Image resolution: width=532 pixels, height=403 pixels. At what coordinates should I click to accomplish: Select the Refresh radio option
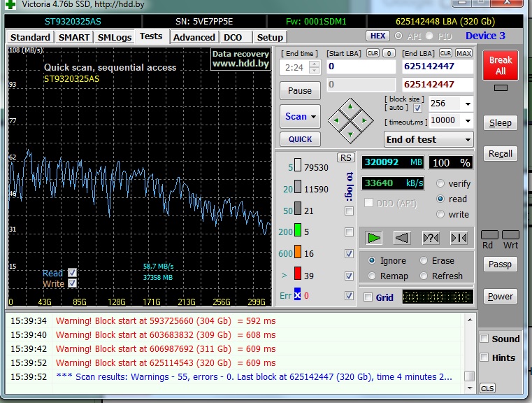click(x=424, y=276)
